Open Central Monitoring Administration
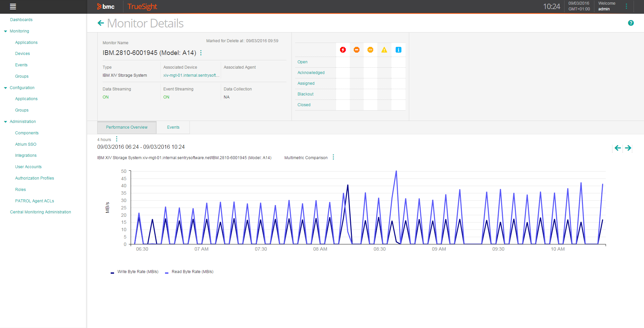The width and height of the screenshot is (644, 328). tap(41, 212)
